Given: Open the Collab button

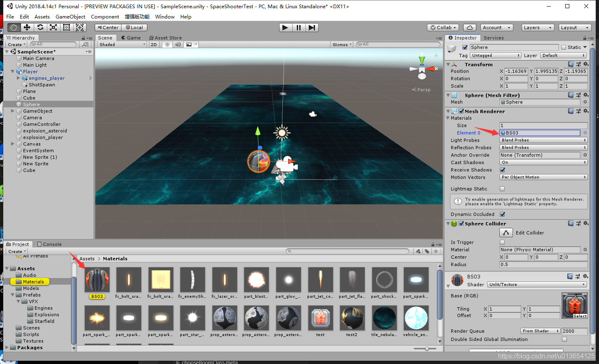Looking at the screenshot, I should pyautogui.click(x=443, y=28).
